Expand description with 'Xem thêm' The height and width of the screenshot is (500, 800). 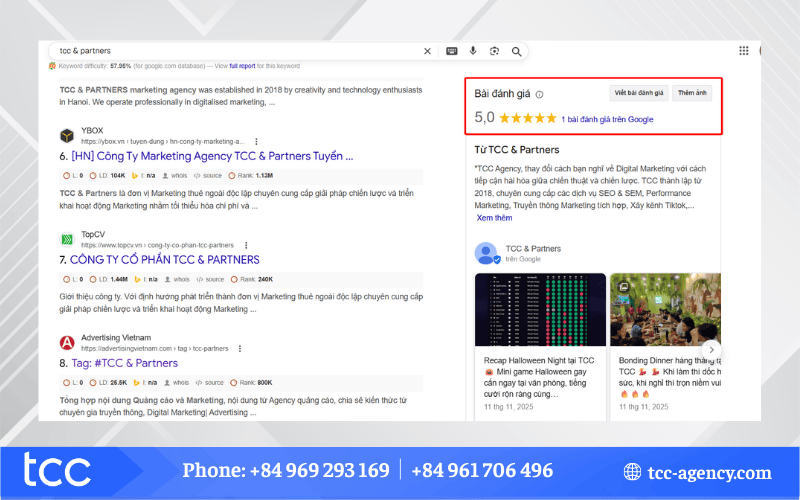click(494, 218)
